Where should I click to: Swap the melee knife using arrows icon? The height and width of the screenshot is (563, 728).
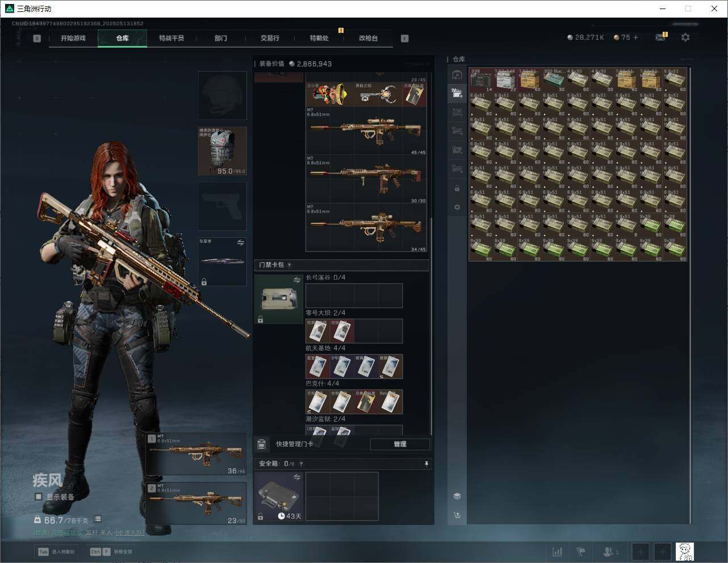click(240, 242)
